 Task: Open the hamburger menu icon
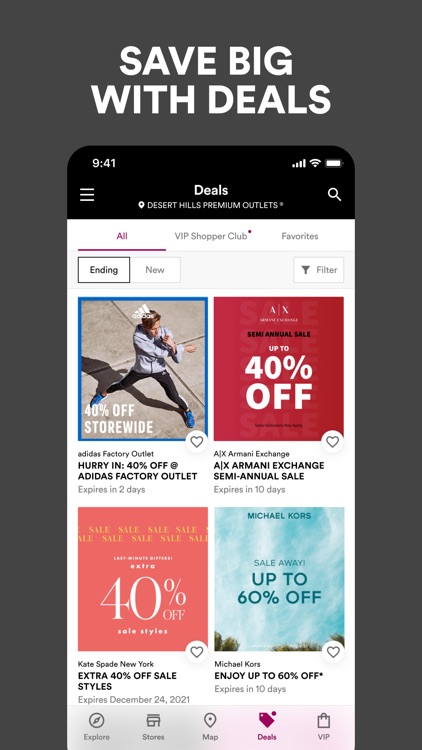[x=87, y=195]
